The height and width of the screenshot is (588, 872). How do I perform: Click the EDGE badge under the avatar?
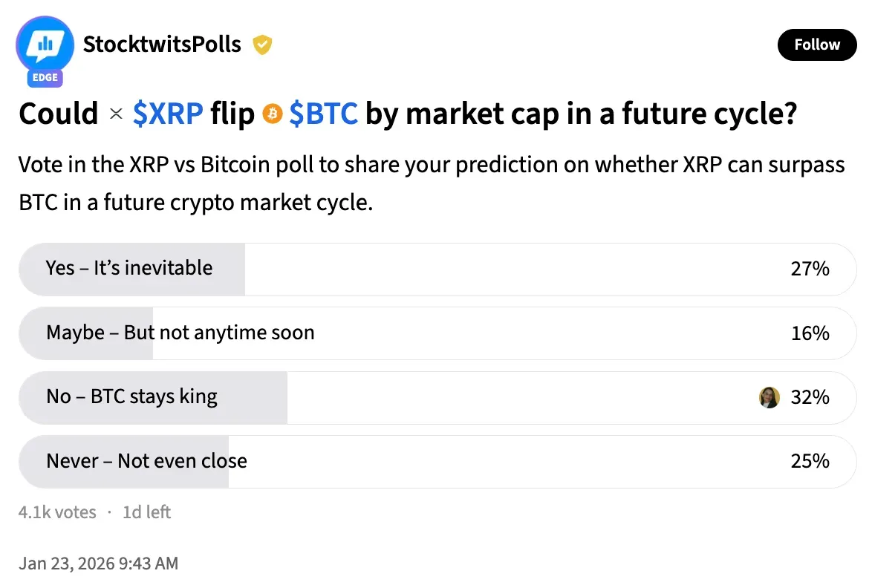[x=45, y=78]
